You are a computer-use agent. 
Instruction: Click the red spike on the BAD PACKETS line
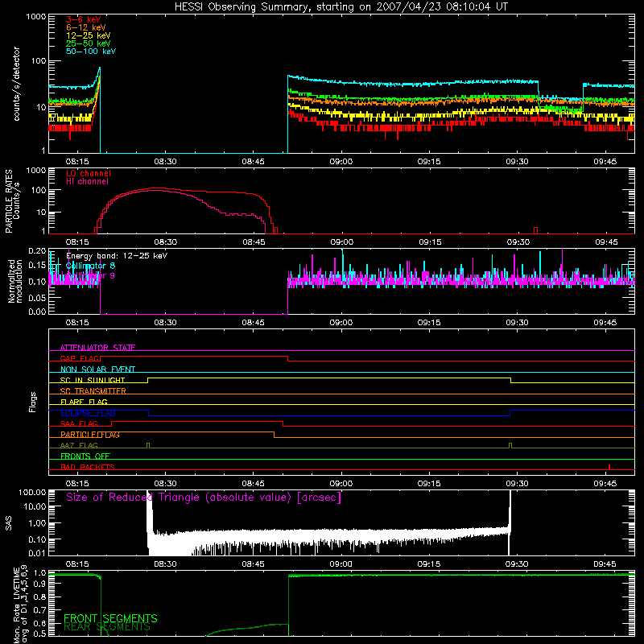point(609,467)
